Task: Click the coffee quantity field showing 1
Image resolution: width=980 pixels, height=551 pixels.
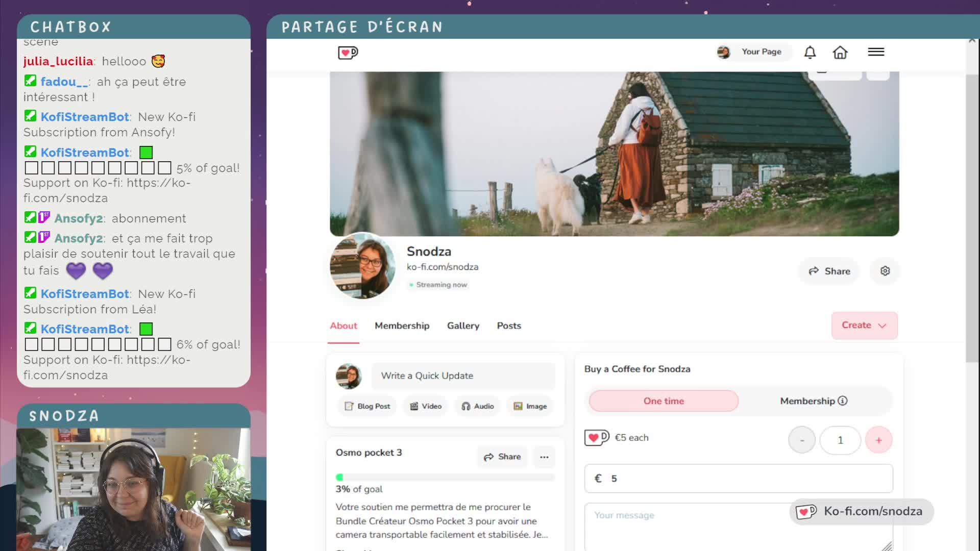Action: pos(840,440)
